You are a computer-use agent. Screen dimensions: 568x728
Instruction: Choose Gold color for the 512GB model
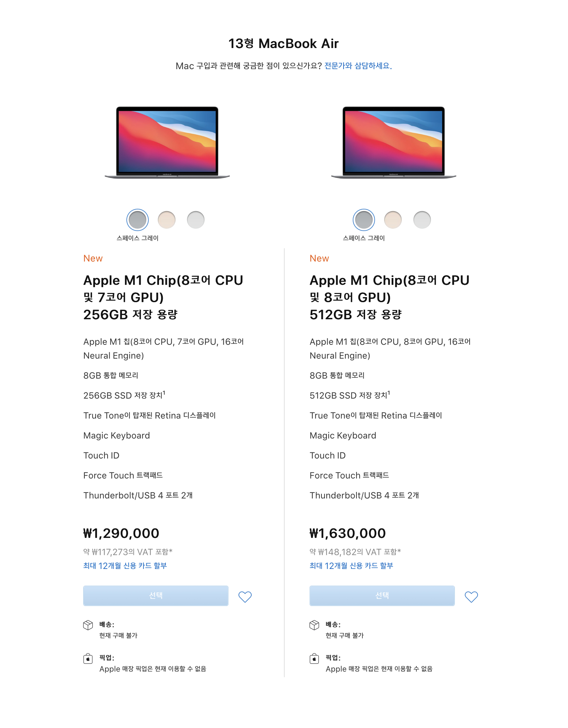click(x=393, y=220)
